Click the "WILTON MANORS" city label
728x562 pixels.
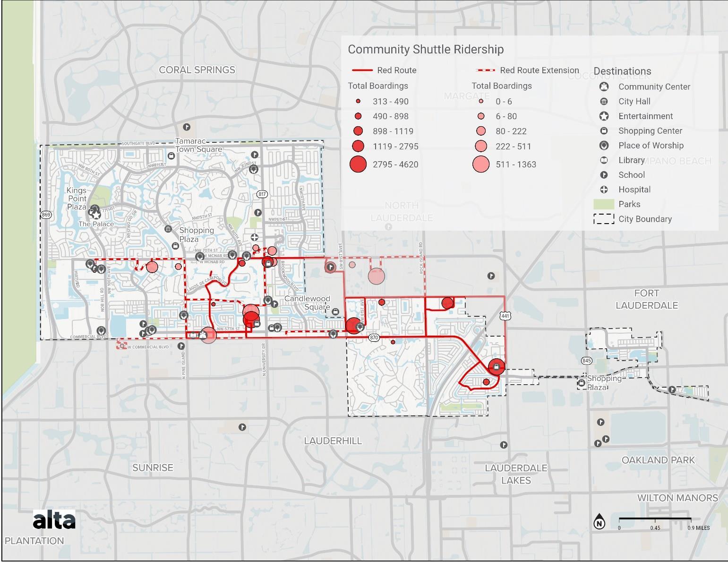[677, 498]
